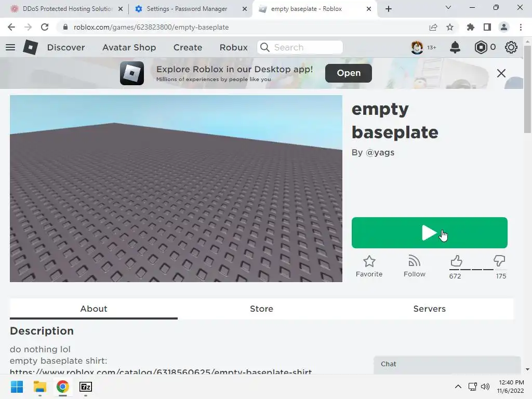This screenshot has height=399, width=532.
Task: Click the Roblox app logo in banner
Action: [131, 73]
